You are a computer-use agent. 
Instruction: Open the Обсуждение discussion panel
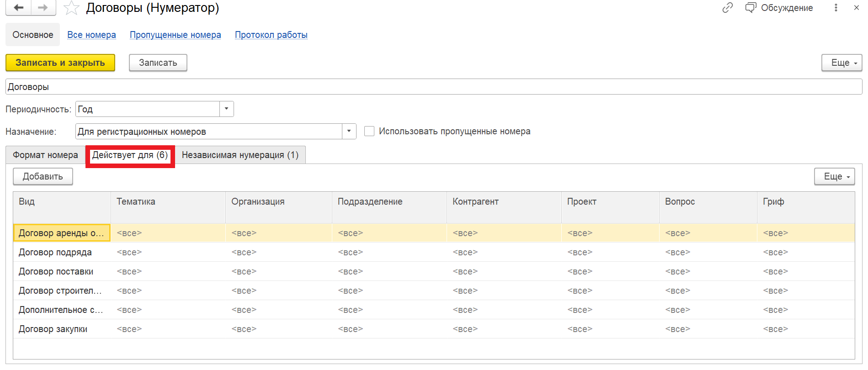point(779,8)
